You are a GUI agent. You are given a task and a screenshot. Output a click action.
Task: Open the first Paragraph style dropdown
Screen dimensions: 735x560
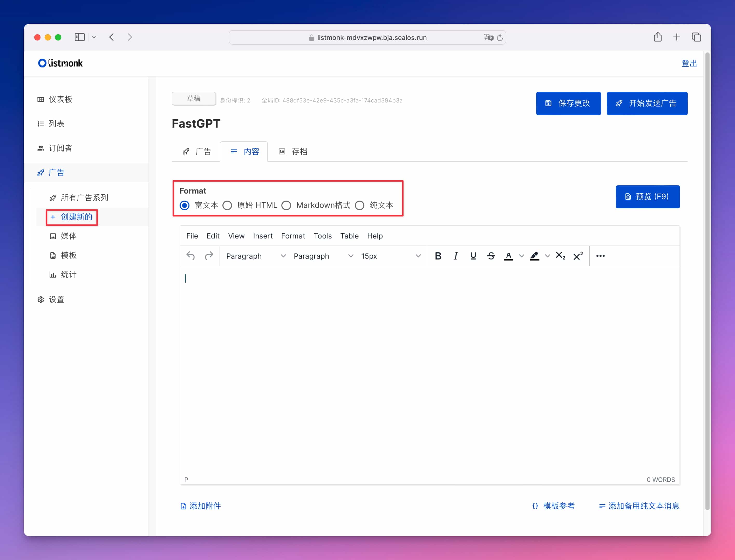pos(256,256)
